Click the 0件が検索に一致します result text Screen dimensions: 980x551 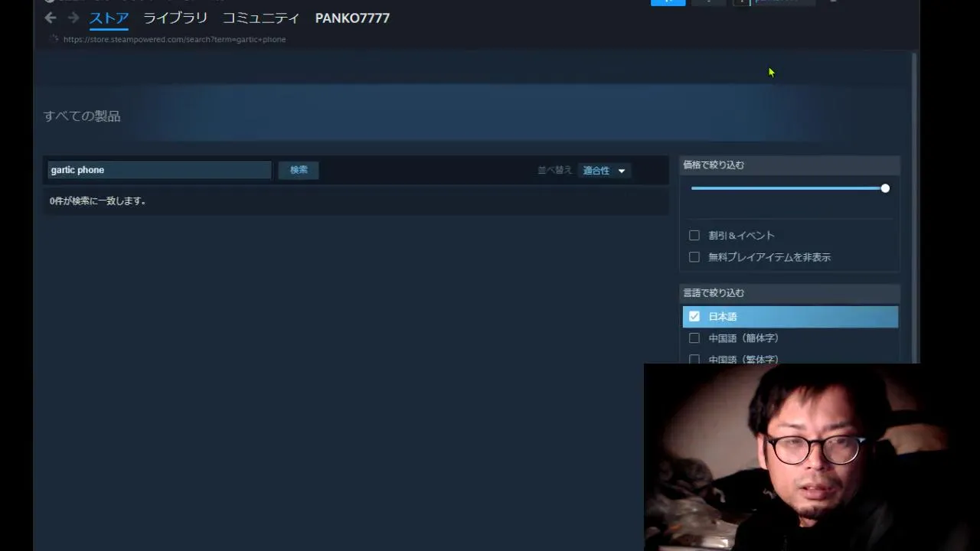point(98,201)
